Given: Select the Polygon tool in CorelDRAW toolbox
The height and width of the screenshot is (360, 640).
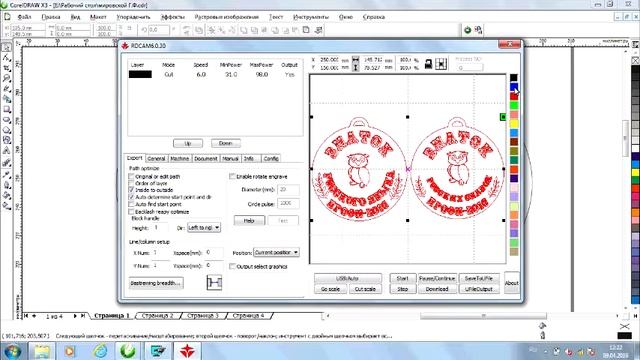Looking at the screenshot, I should pyautogui.click(x=7, y=130).
